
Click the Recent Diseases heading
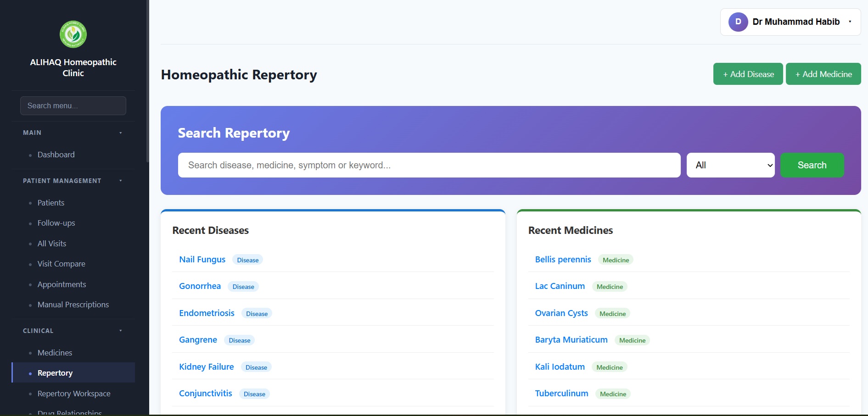[x=211, y=230]
